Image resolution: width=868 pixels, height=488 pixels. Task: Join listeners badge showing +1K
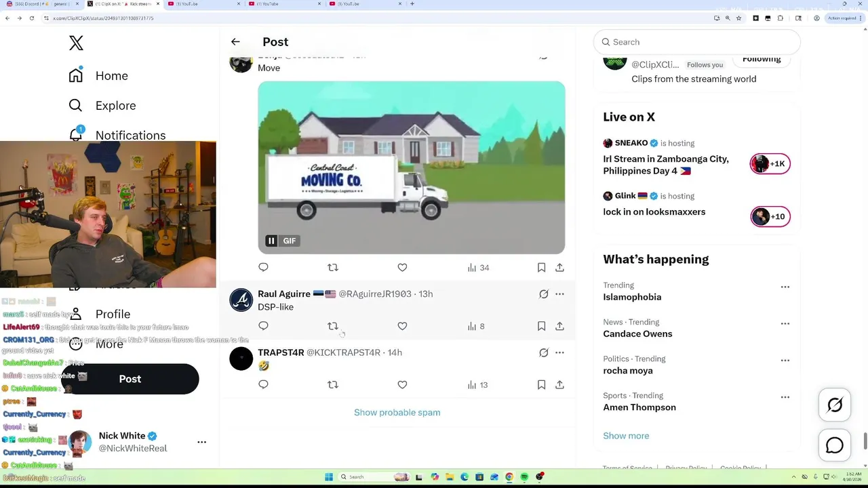pos(770,163)
